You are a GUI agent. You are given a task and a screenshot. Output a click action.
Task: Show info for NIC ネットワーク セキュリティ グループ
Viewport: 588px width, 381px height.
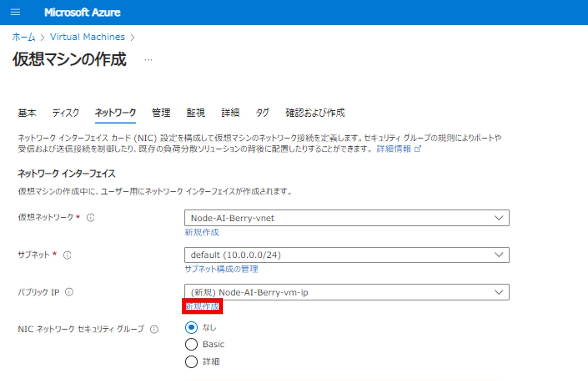[154, 329]
